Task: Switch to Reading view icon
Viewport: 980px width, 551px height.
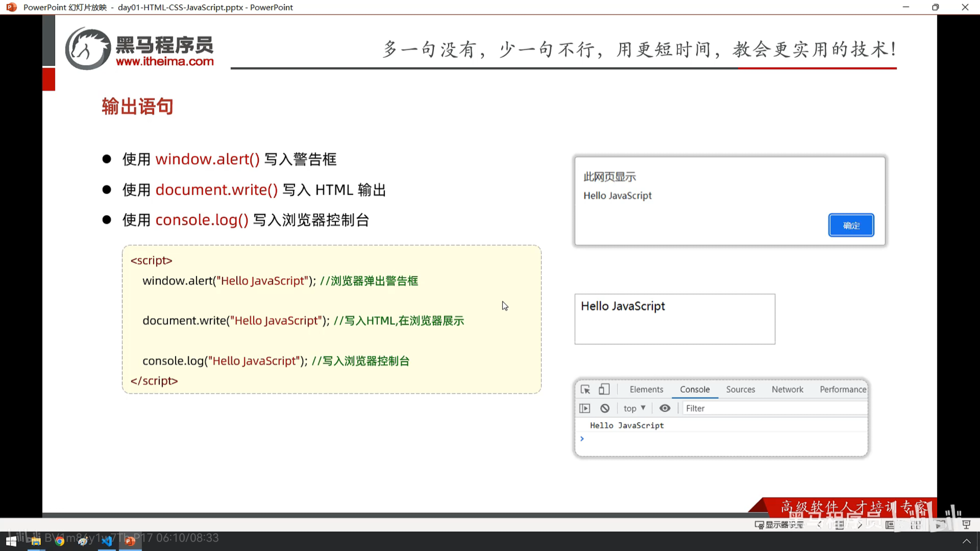Action: 941,525
